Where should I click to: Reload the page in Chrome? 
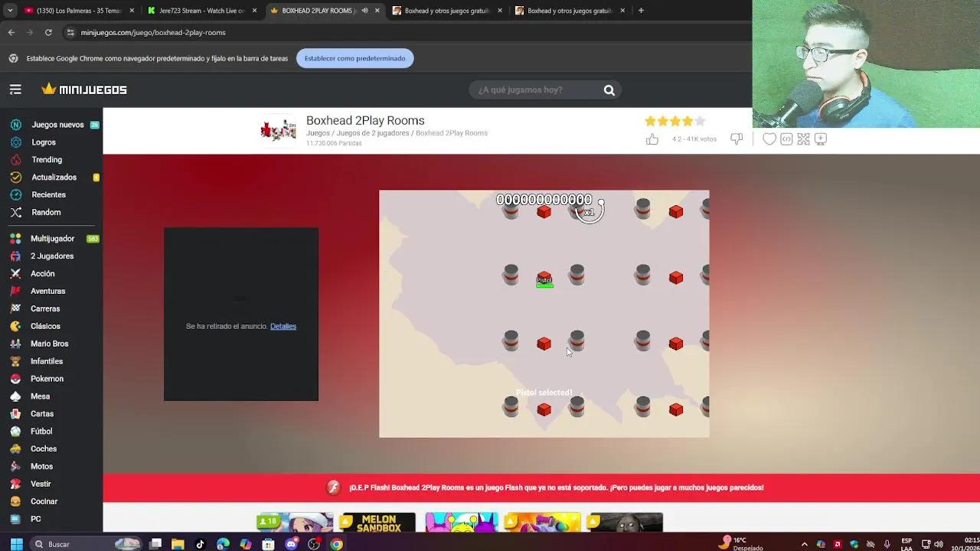[48, 32]
